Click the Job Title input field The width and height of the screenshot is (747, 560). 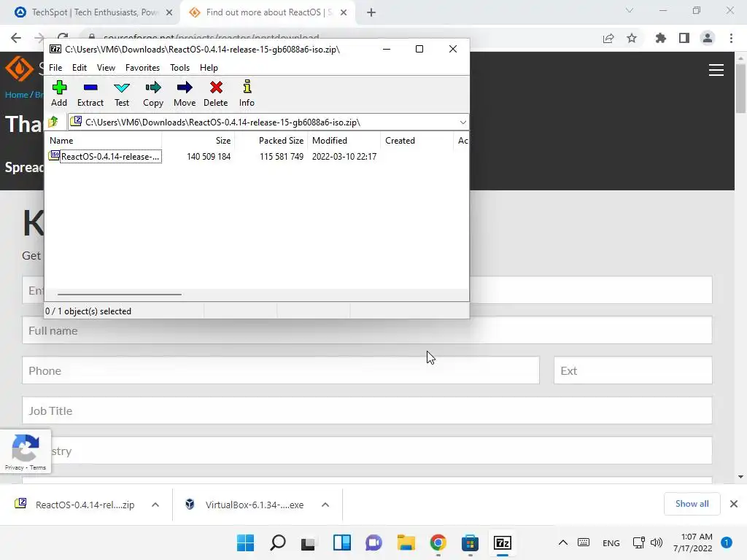point(367,411)
